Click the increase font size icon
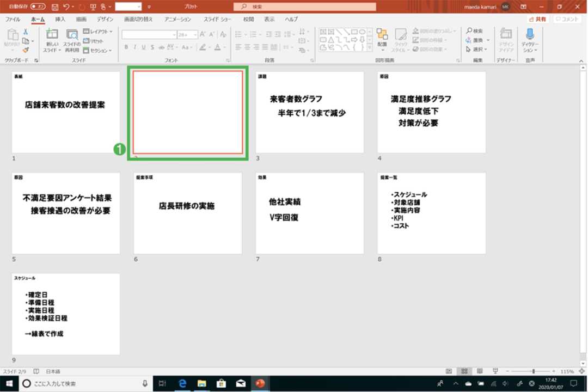 pyautogui.click(x=203, y=34)
